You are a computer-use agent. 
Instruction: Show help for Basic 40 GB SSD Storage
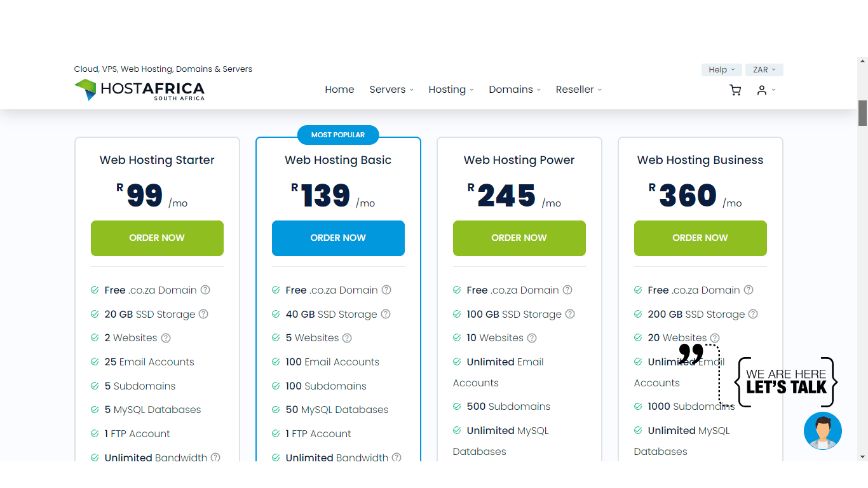[386, 314]
